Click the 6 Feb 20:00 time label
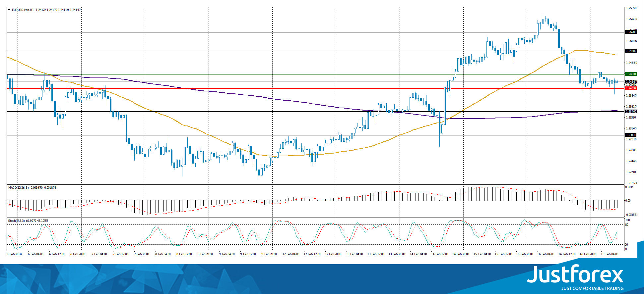 tap(78, 254)
